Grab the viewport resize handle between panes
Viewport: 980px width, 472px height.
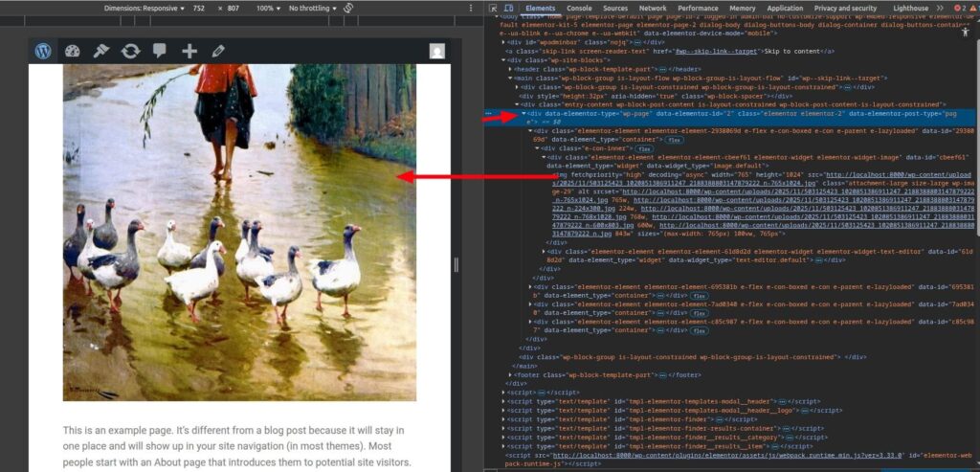click(x=456, y=265)
